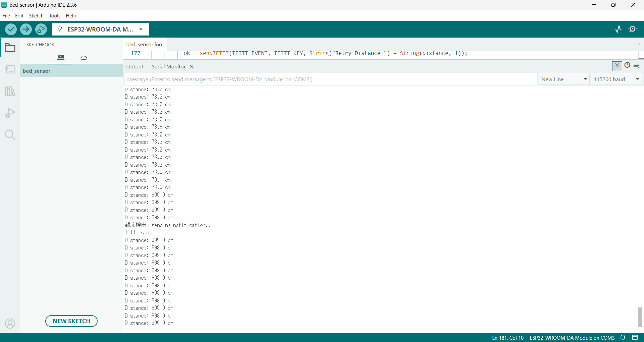Click ESP32-WROOM-DA Module on COM3 status text

click(x=572, y=338)
